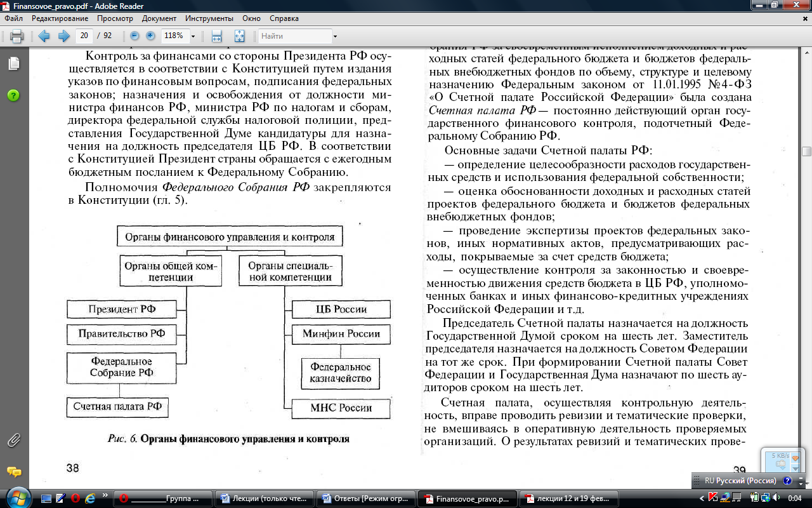Click the 'Президент РФ' box in diagram
The width and height of the screenshot is (812, 508).
tap(122, 310)
